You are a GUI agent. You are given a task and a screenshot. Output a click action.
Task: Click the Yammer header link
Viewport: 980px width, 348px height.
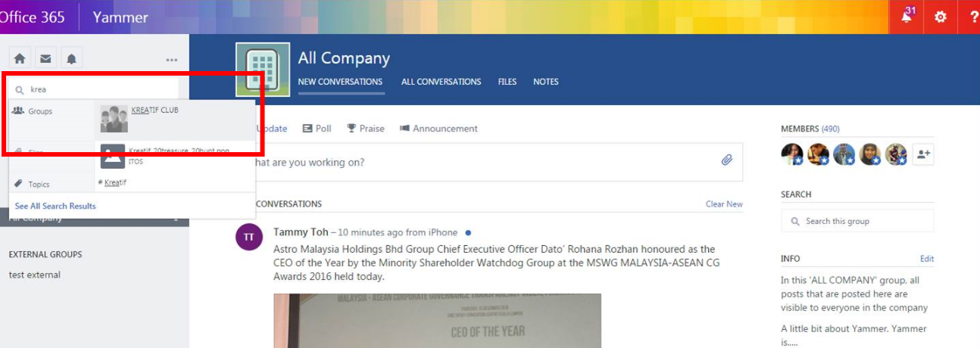click(x=120, y=17)
